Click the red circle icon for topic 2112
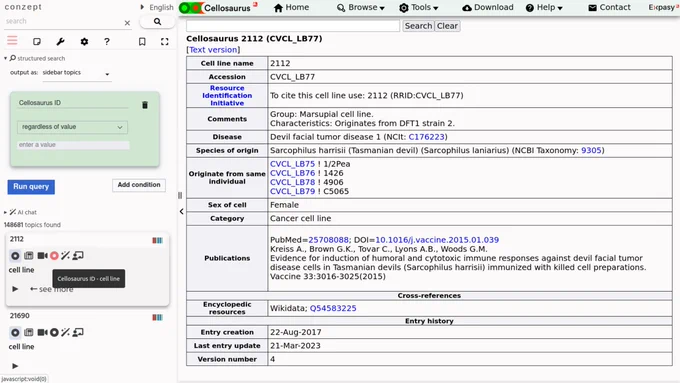Screen dimensions: 680x383 [54, 256]
